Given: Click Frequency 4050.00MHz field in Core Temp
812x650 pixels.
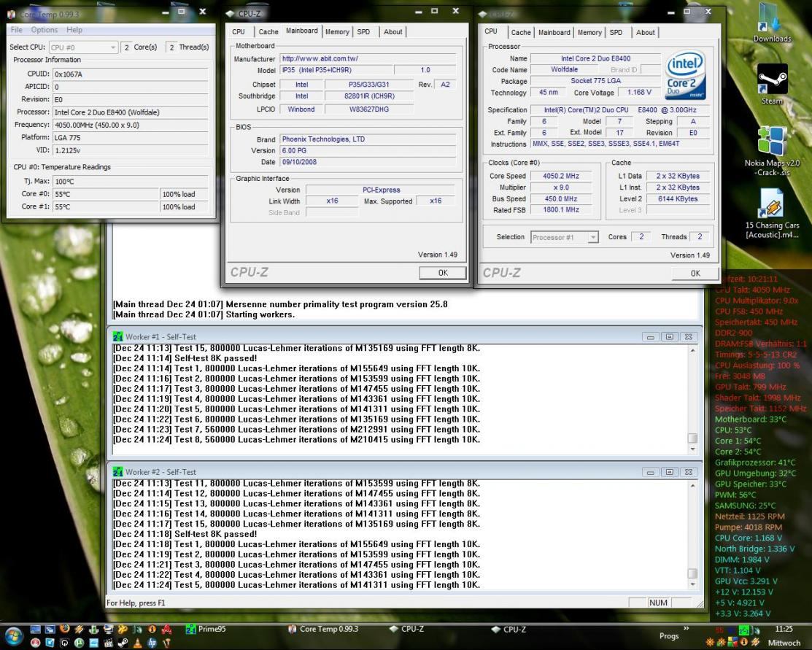Looking at the screenshot, I should coord(130,125).
